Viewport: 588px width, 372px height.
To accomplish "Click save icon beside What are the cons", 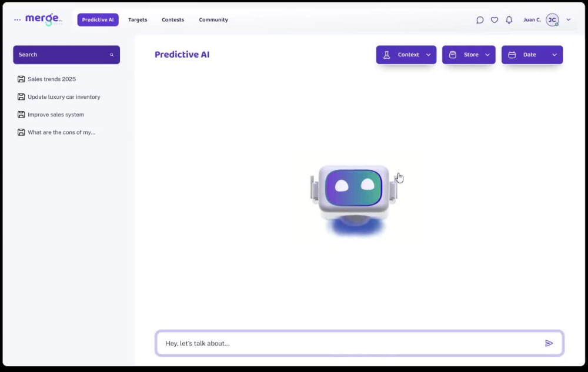I will point(21,132).
